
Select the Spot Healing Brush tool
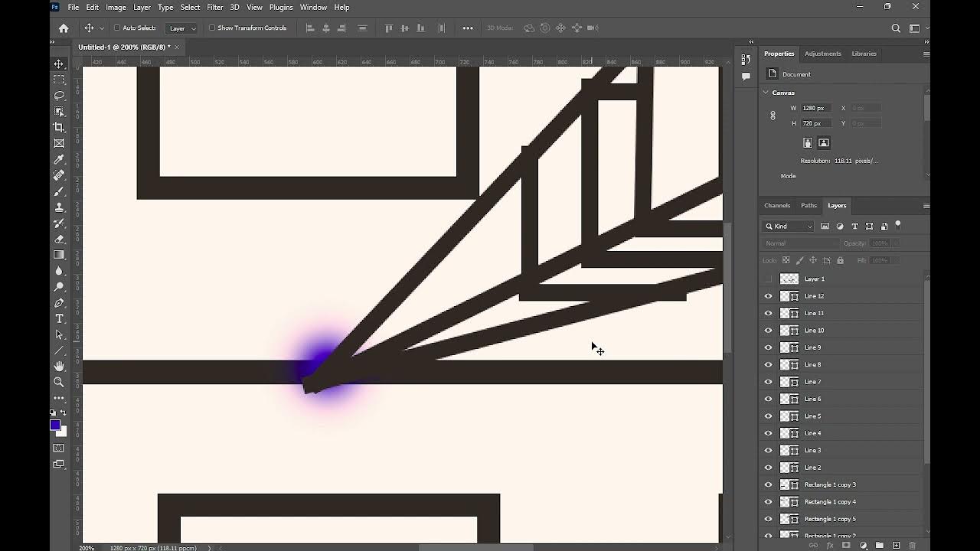pos(59,175)
